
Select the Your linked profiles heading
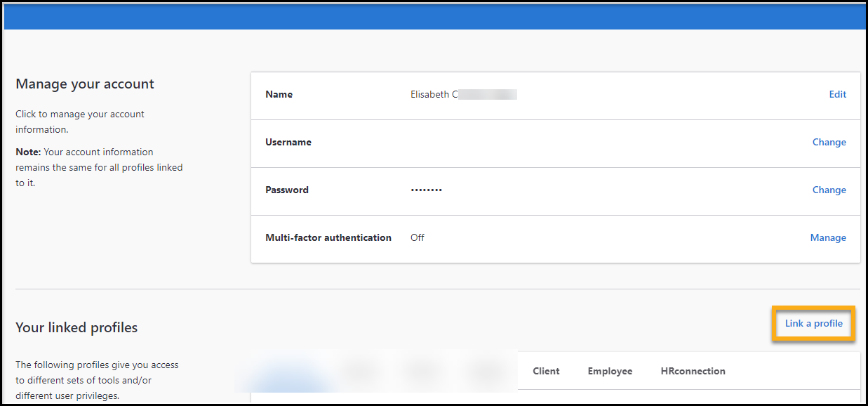point(76,327)
